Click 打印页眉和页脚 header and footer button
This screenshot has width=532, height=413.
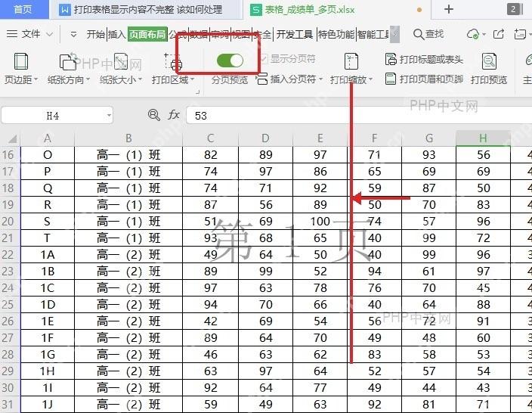coord(424,79)
